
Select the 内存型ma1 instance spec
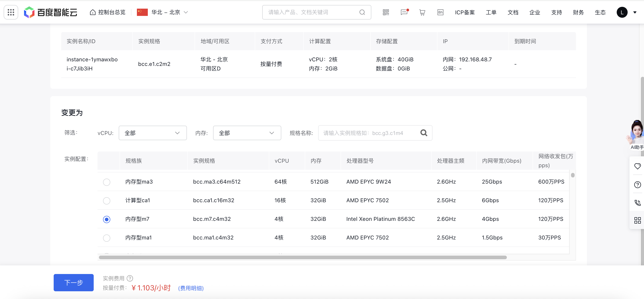click(x=107, y=238)
